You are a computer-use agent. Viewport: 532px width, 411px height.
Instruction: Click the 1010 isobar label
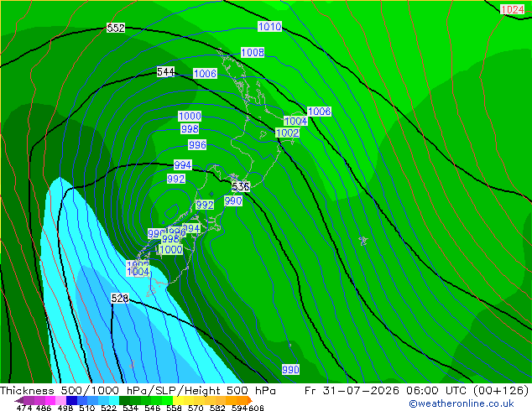tap(269, 27)
